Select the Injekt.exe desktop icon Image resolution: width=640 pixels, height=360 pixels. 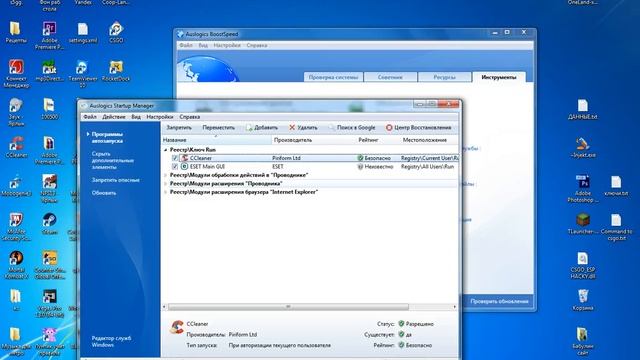coord(582,147)
